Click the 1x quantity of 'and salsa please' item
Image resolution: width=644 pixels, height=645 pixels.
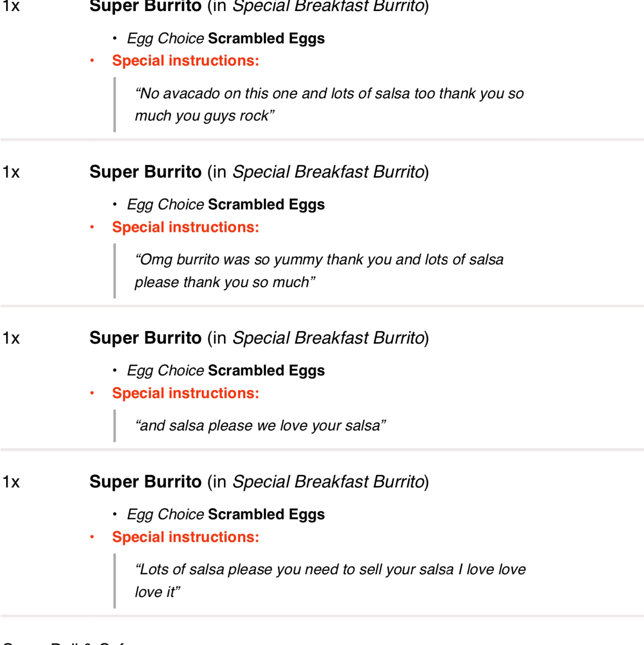coord(11,338)
